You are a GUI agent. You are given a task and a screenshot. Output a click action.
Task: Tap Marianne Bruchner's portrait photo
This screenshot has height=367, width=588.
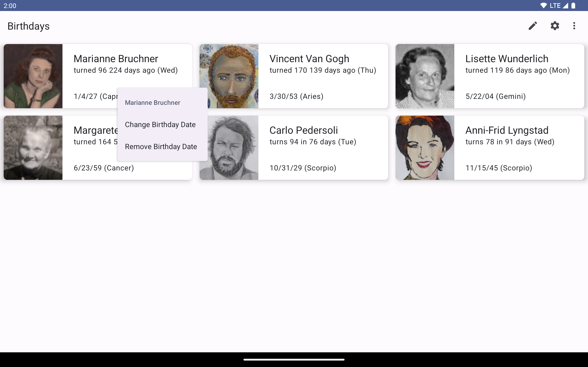coord(33,76)
